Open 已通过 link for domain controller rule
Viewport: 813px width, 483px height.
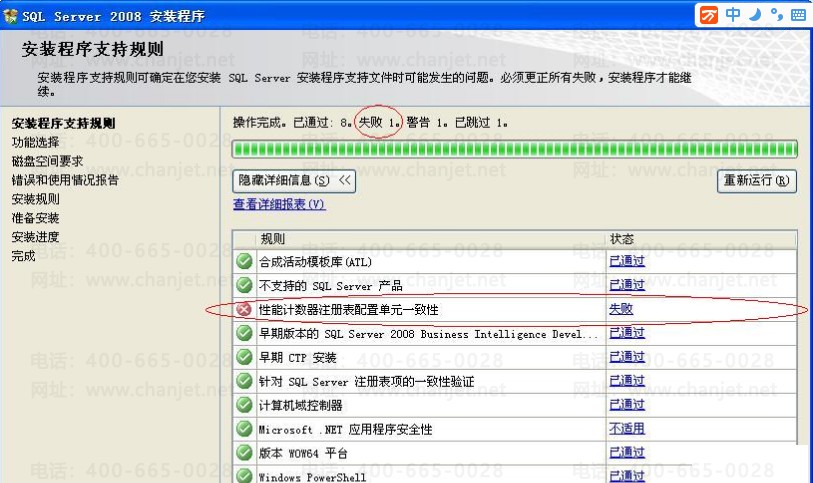pyautogui.click(x=627, y=404)
